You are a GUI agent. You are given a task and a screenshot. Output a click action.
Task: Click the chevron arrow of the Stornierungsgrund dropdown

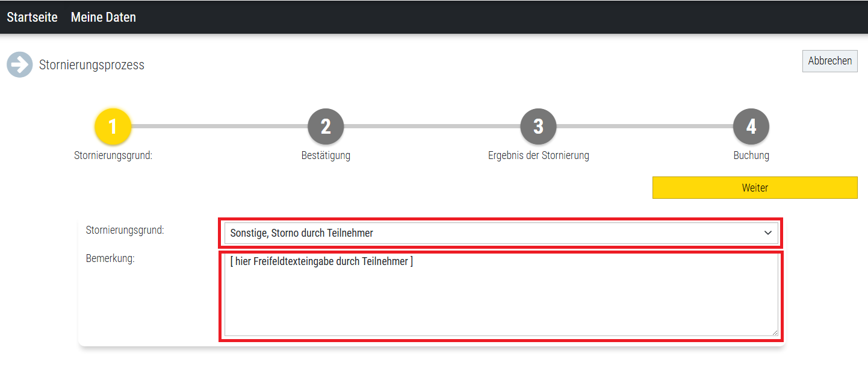pyautogui.click(x=767, y=233)
